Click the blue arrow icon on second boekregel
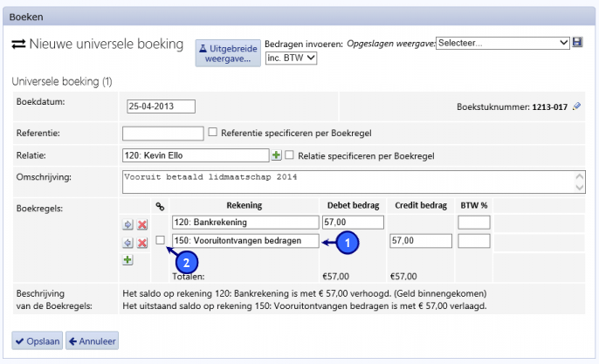The image size is (599, 364). point(127,243)
